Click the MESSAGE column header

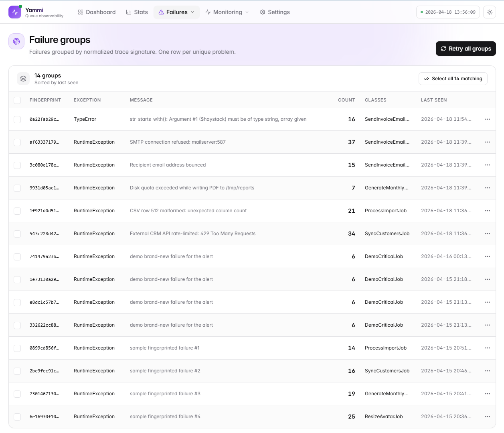(x=141, y=100)
